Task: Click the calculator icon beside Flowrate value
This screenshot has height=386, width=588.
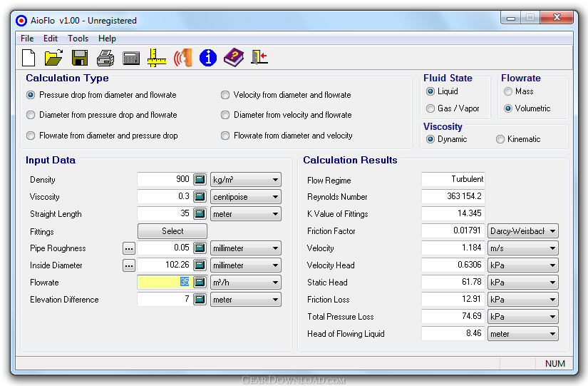Action: click(x=200, y=282)
